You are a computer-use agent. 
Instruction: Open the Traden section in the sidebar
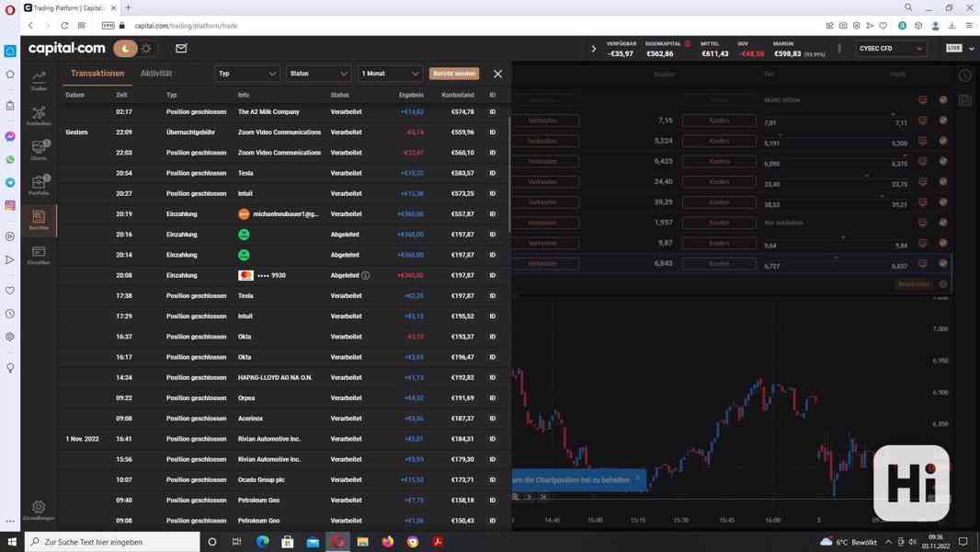click(39, 80)
